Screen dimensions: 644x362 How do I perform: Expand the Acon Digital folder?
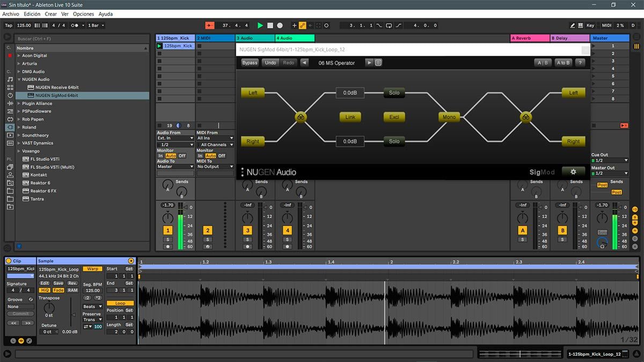coord(19,56)
